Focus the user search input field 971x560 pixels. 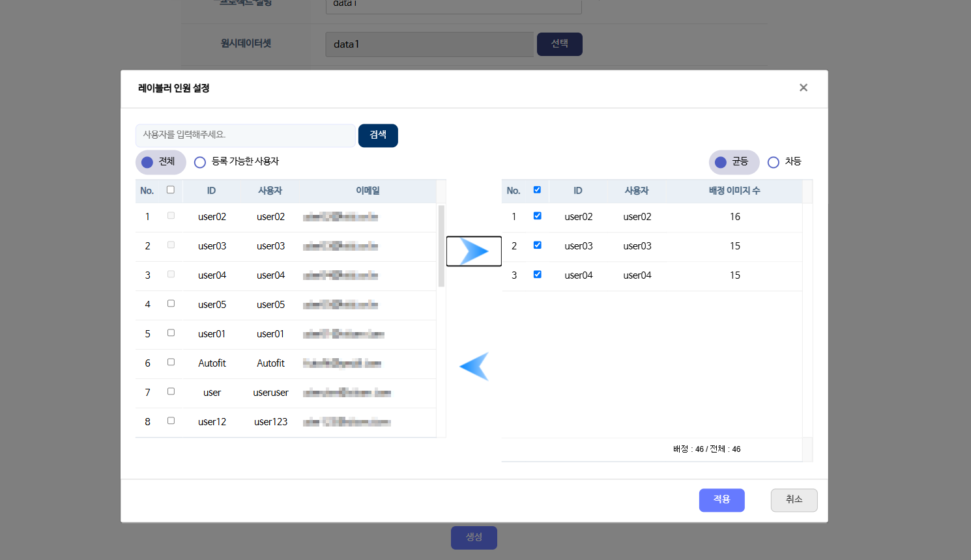click(x=246, y=135)
